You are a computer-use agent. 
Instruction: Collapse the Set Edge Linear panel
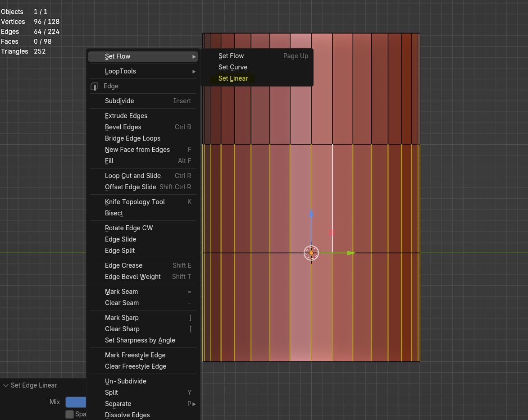pos(6,385)
